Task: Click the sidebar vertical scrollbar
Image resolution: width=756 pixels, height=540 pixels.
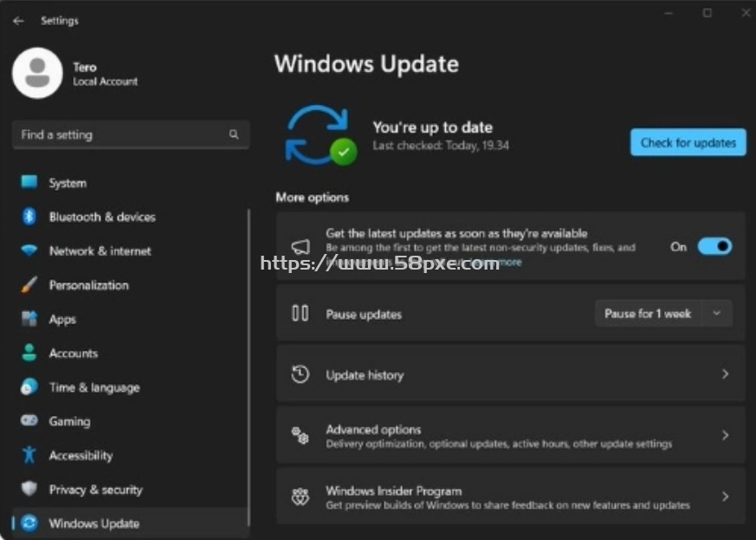Action: pyautogui.click(x=249, y=368)
